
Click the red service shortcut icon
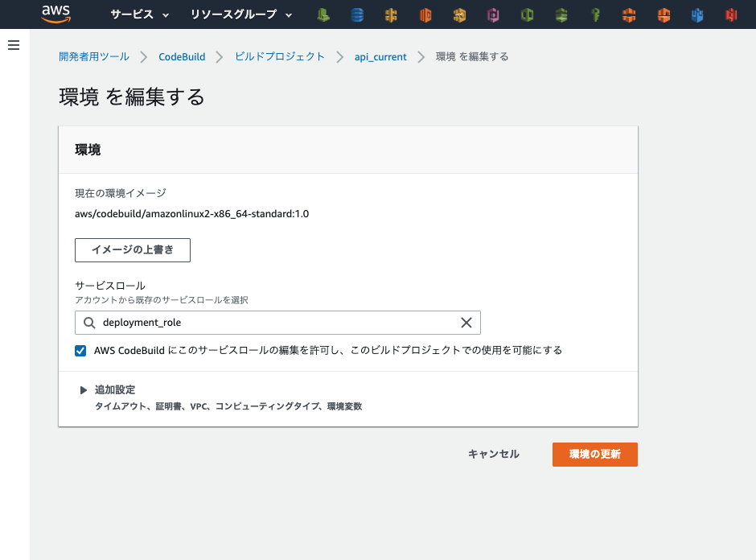tap(730, 14)
